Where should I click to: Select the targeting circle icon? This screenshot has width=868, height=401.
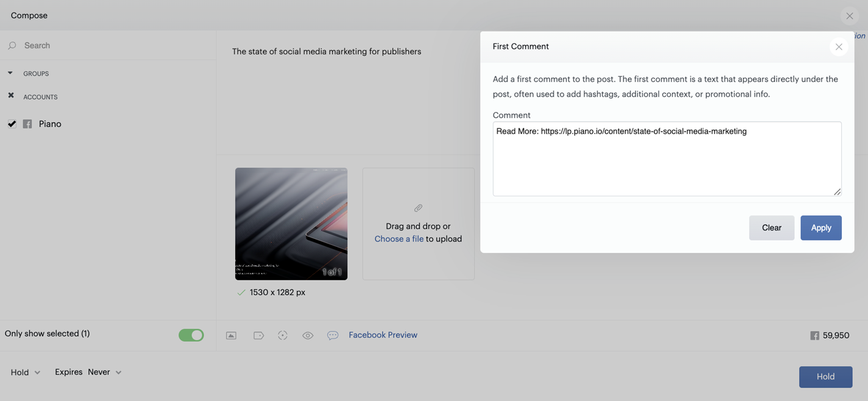pyautogui.click(x=283, y=336)
